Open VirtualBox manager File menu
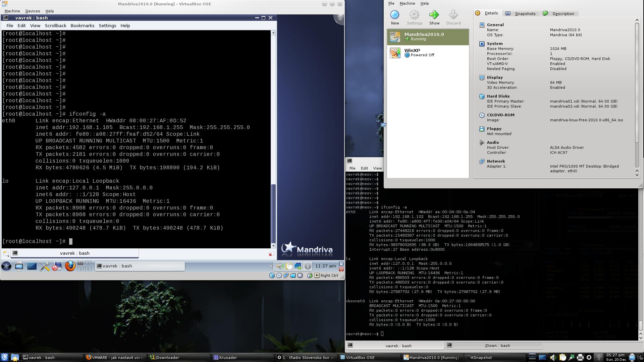The image size is (644, 362). pyautogui.click(x=391, y=3)
